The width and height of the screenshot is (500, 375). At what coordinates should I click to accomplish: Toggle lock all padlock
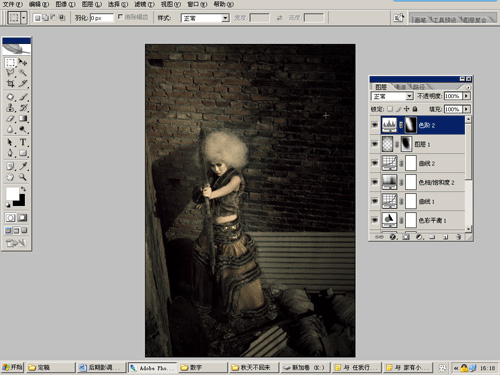[x=415, y=109]
